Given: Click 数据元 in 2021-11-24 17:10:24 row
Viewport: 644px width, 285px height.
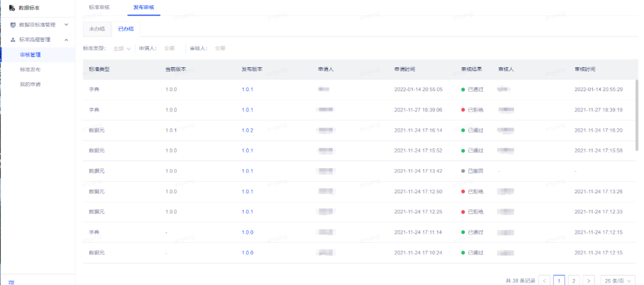Looking at the screenshot, I should click(97, 253).
